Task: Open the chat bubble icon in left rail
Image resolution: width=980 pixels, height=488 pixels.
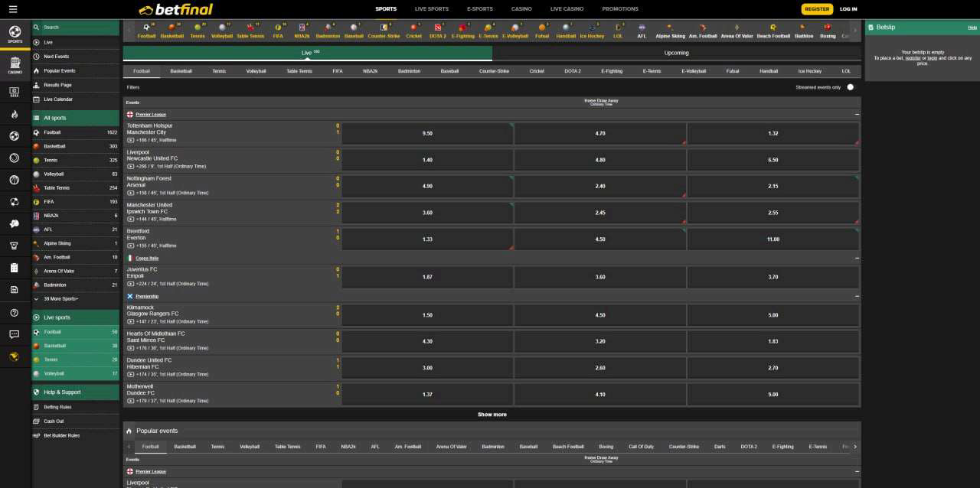Action: [x=15, y=334]
